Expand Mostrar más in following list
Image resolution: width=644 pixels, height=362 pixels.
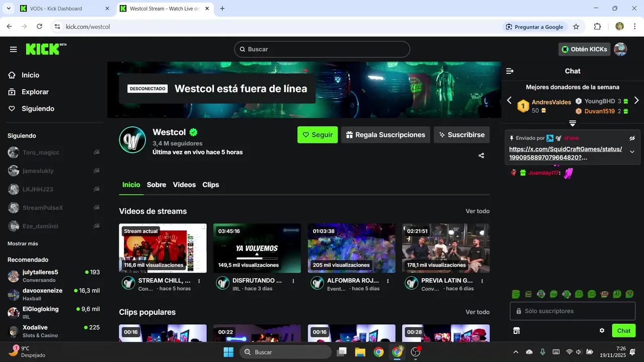[x=23, y=244]
